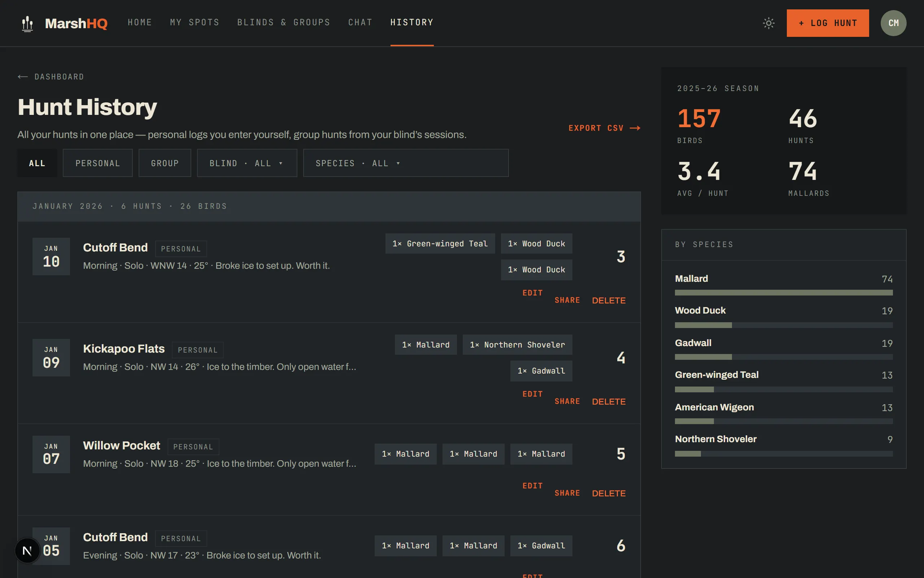924x578 pixels.
Task: Click the Willow Pocket hunt total 5
Action: [621, 454]
